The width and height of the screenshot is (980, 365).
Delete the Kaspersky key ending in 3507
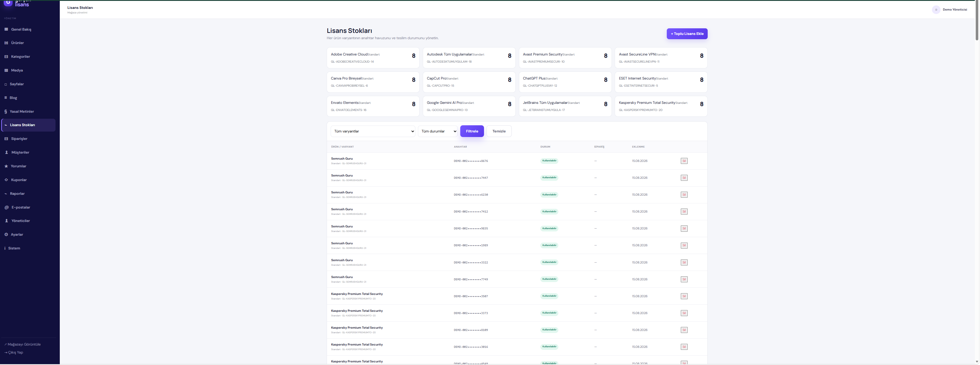coord(684,296)
